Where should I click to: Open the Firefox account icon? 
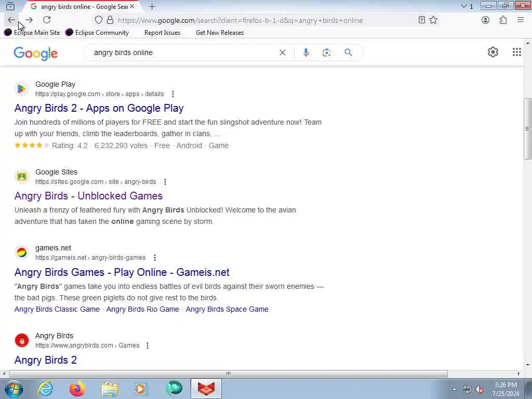[x=486, y=20]
